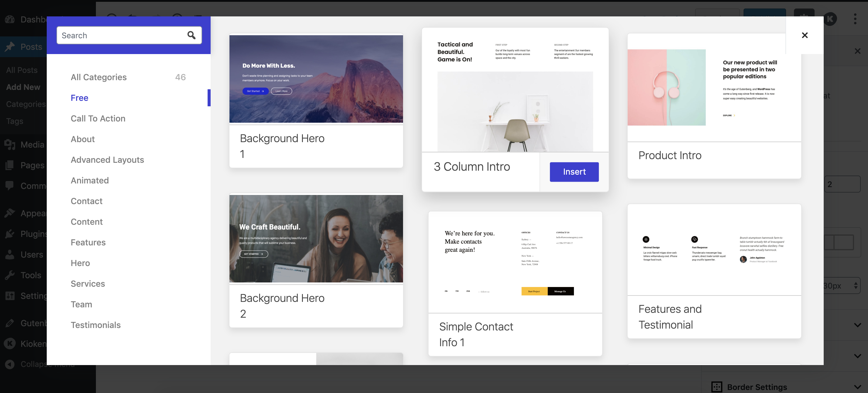Click the Tools wrench icon

coord(10,275)
